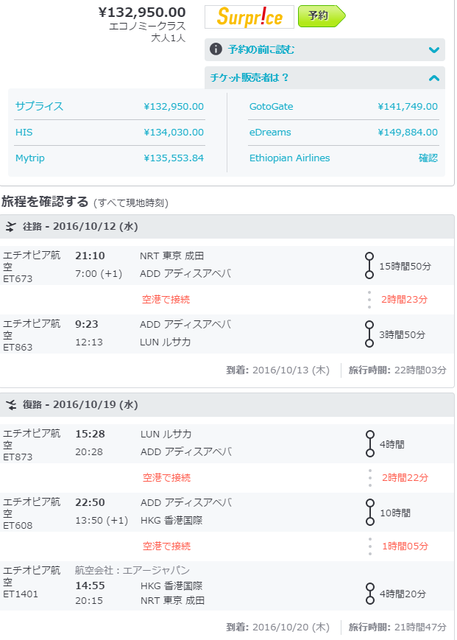This screenshot has height=640, width=457.
Task: Click the return plane icon beside 復路
Action: click(x=11, y=405)
